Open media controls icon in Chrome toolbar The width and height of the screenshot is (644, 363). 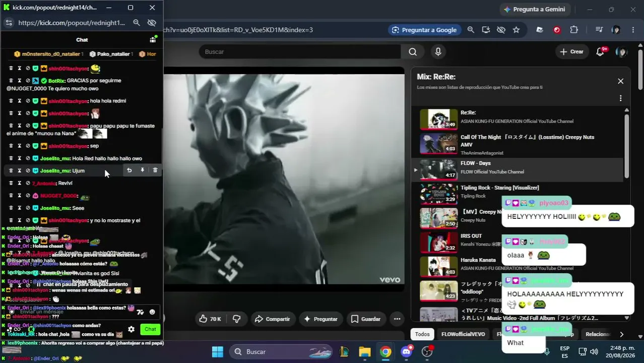coord(599,30)
